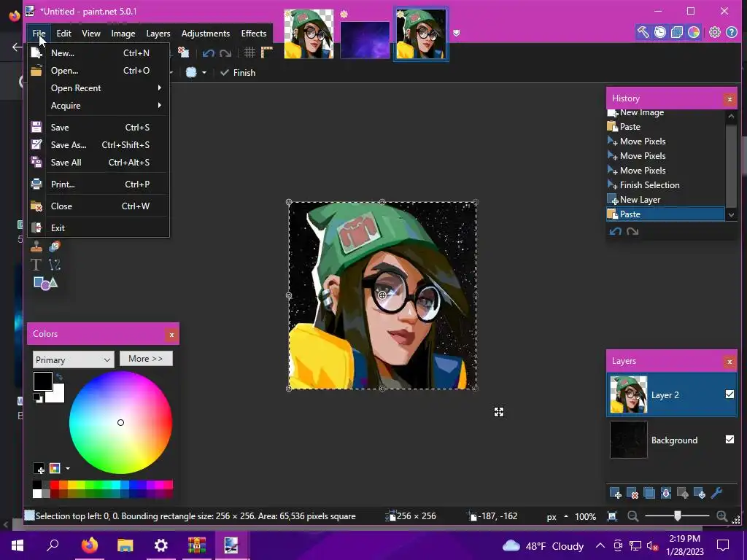Select the Recolor tool

coord(54,246)
